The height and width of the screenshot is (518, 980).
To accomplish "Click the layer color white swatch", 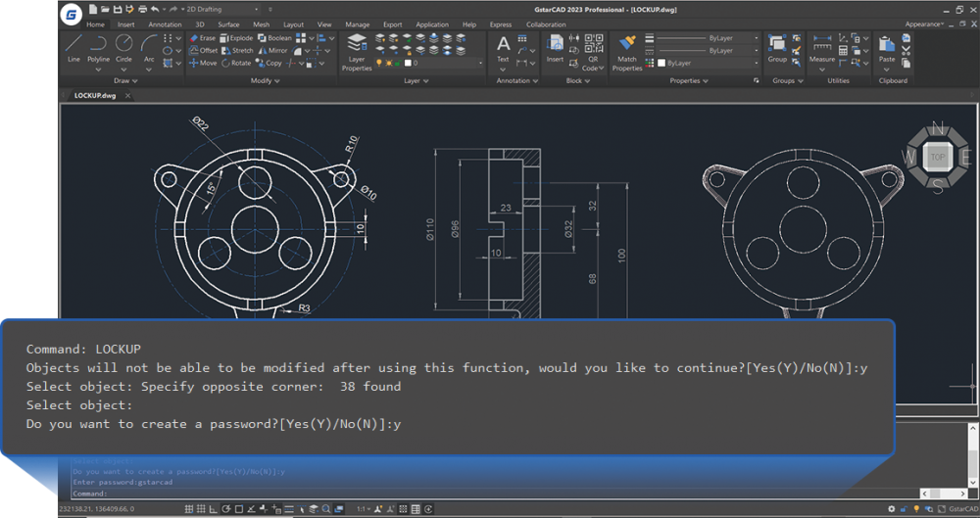I will pos(408,63).
